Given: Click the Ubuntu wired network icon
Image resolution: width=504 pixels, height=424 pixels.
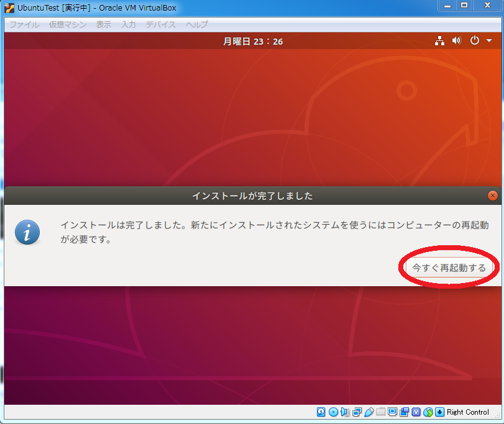Looking at the screenshot, I should click(x=439, y=41).
